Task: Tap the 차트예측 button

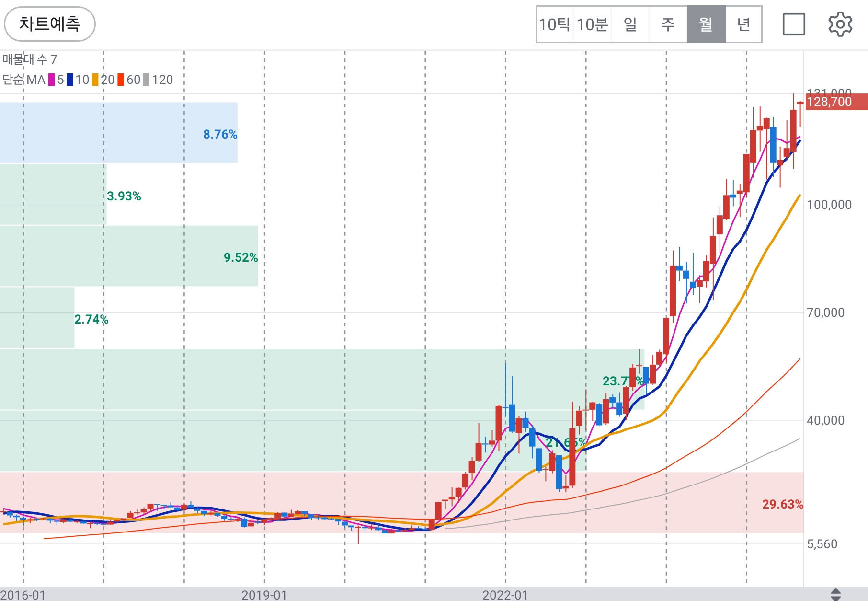Action: 50,24
